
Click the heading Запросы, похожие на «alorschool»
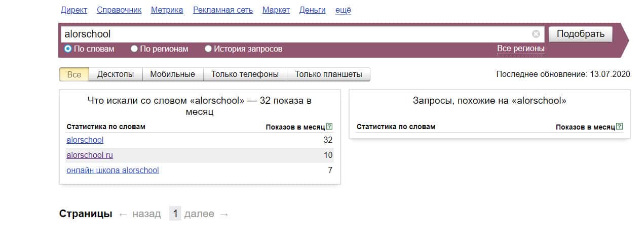490,101
